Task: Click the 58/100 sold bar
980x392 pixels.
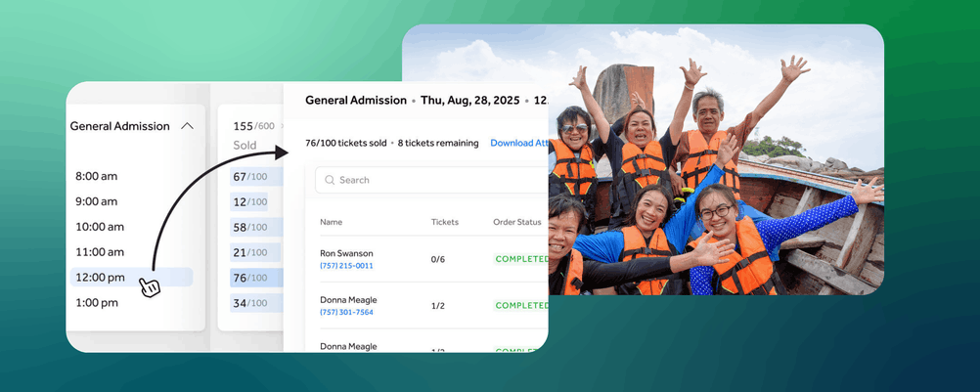Action: pos(256,227)
